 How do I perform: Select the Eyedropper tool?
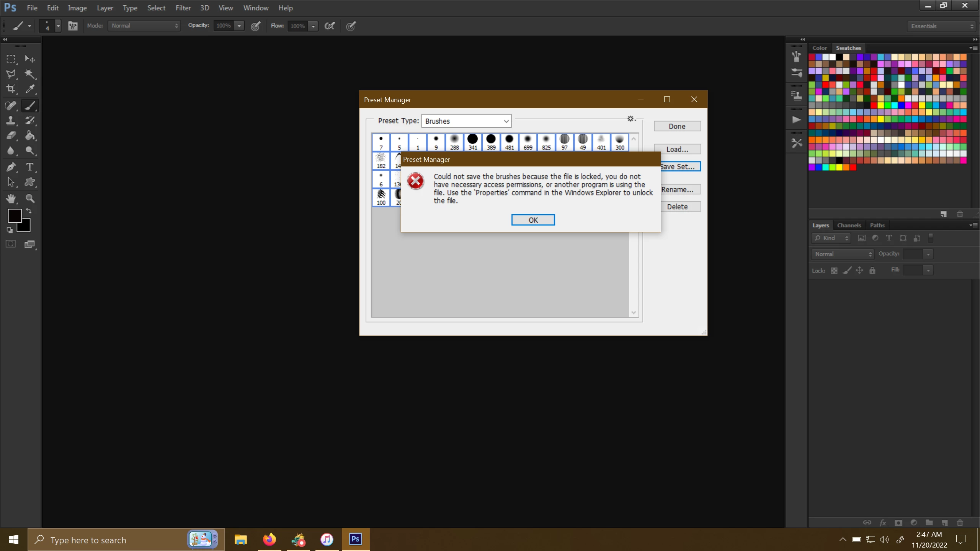30,89
